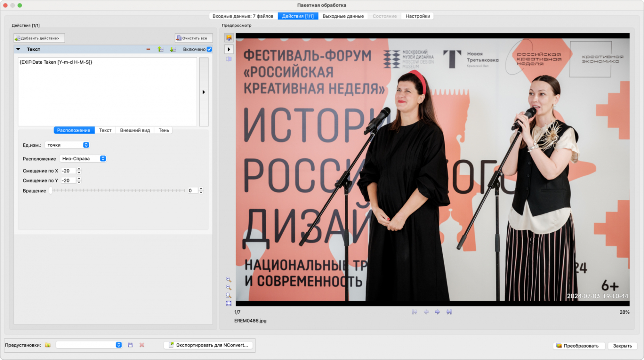Click Экспортировать для NConvert... button
Viewport: 644px width, 360px height.
coord(208,345)
